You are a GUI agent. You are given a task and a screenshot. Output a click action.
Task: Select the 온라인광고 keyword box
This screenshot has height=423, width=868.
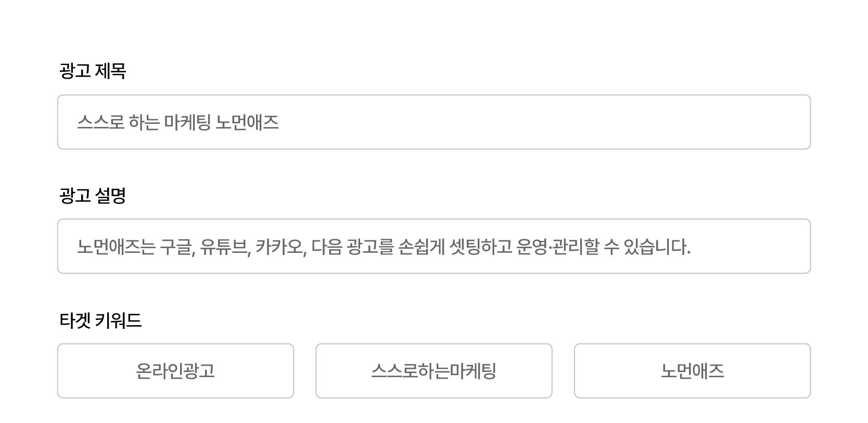click(x=175, y=371)
